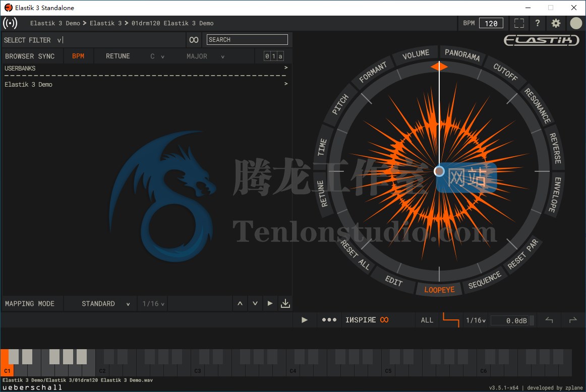This screenshot has height=392, width=586.
Task: Click Elastik 3 Demo in the breadcrumb path
Action: point(55,23)
